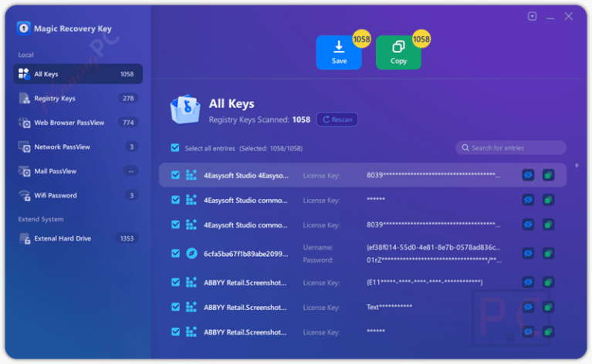Copy the ABBYY key starting with {E11
Screen dimensions: 592x364
[x=548, y=282]
